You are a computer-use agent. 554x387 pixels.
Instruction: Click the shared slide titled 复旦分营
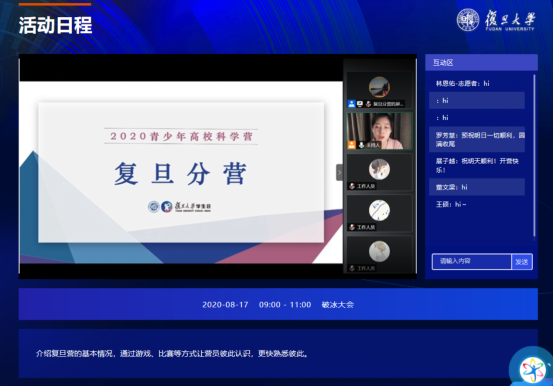coord(181,172)
